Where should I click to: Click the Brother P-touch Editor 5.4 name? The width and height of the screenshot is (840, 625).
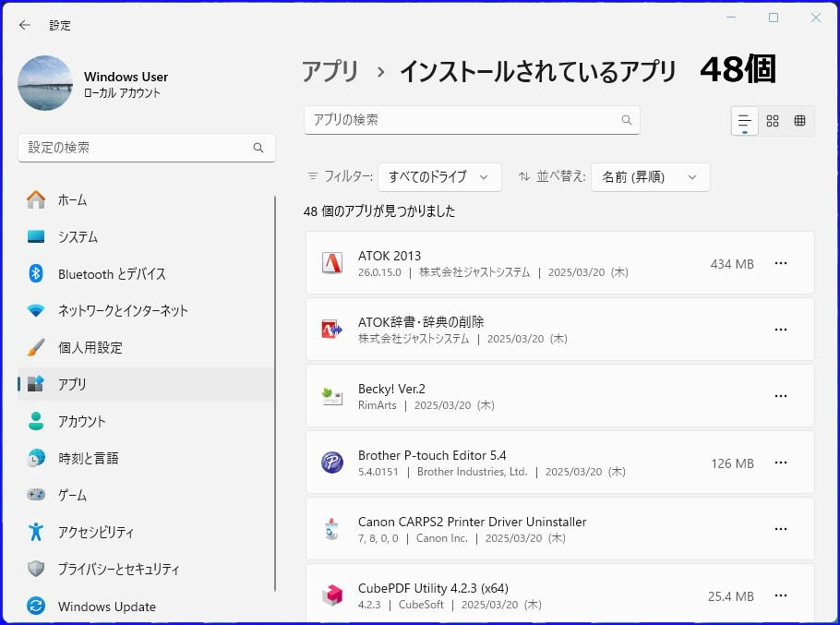click(x=432, y=455)
